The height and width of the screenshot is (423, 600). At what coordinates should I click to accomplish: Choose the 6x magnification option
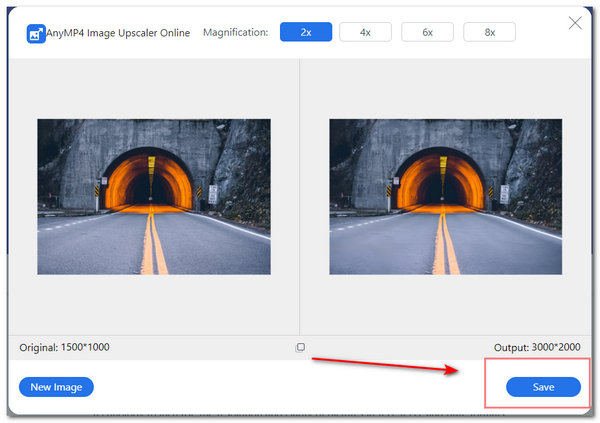tap(427, 32)
